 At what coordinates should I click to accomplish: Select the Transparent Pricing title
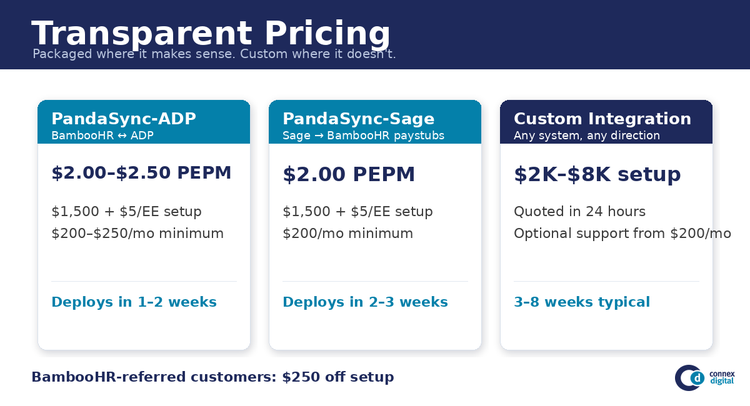pyautogui.click(x=210, y=33)
